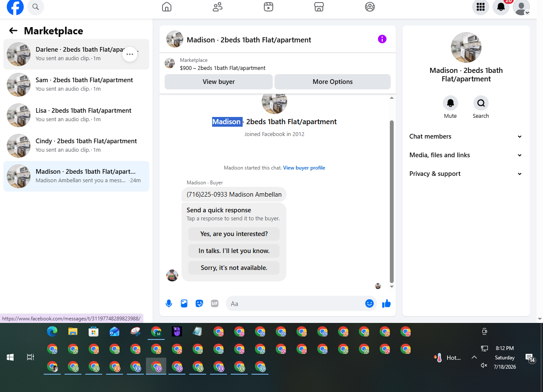This screenshot has width=543, height=392.
Task: Send a thumbs-up like
Action: click(386, 303)
